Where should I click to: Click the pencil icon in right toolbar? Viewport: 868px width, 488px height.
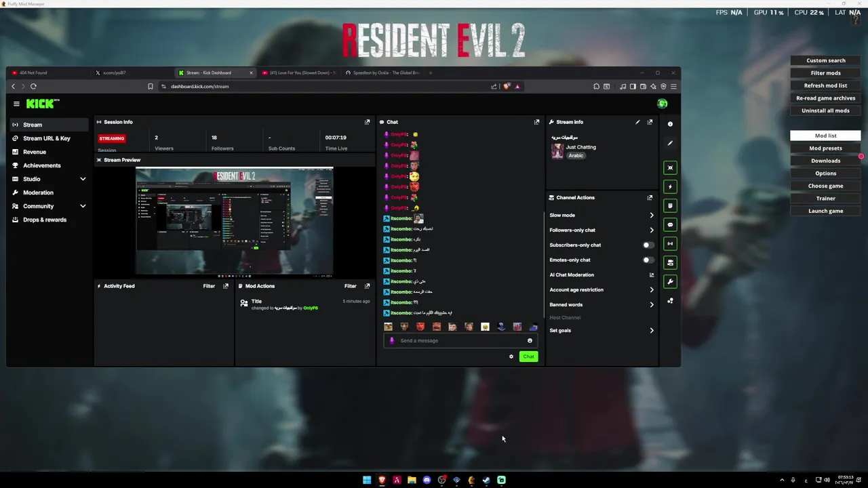click(x=670, y=143)
